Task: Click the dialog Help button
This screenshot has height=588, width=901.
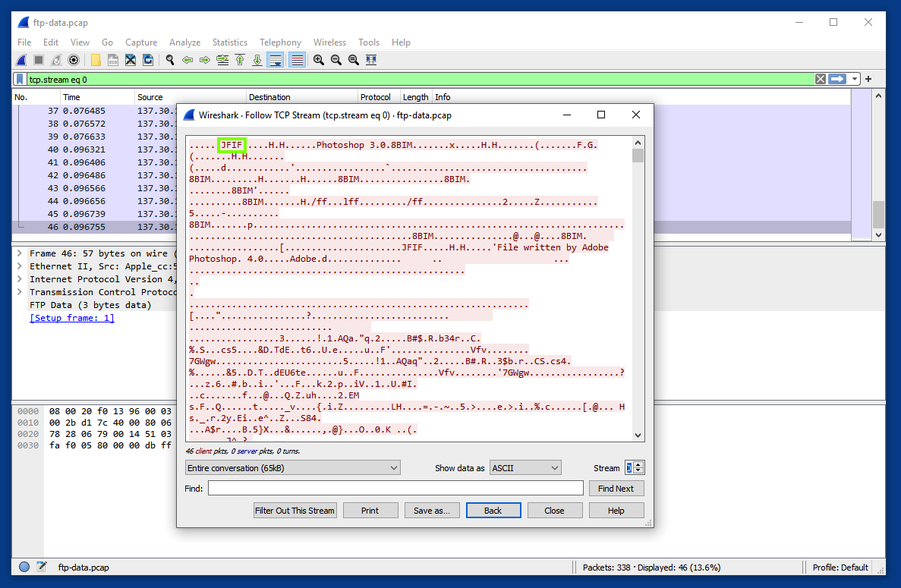Action: click(616, 511)
